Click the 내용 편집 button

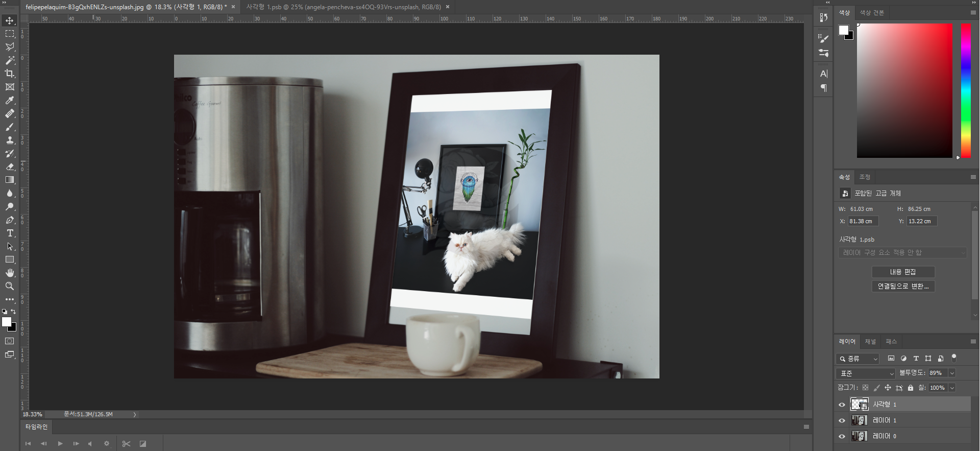click(903, 272)
